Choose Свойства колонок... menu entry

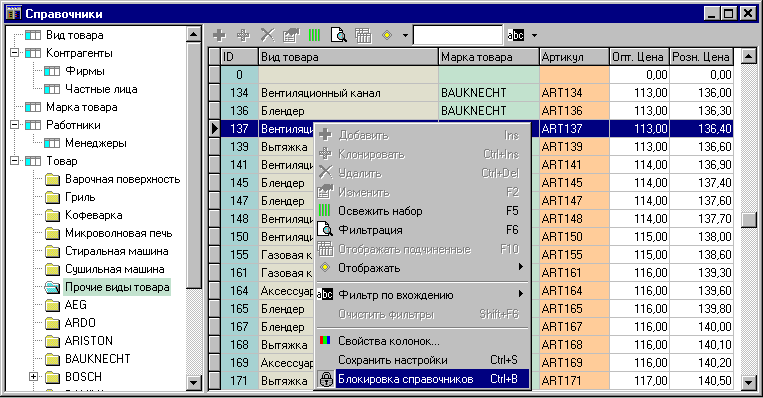click(422, 341)
